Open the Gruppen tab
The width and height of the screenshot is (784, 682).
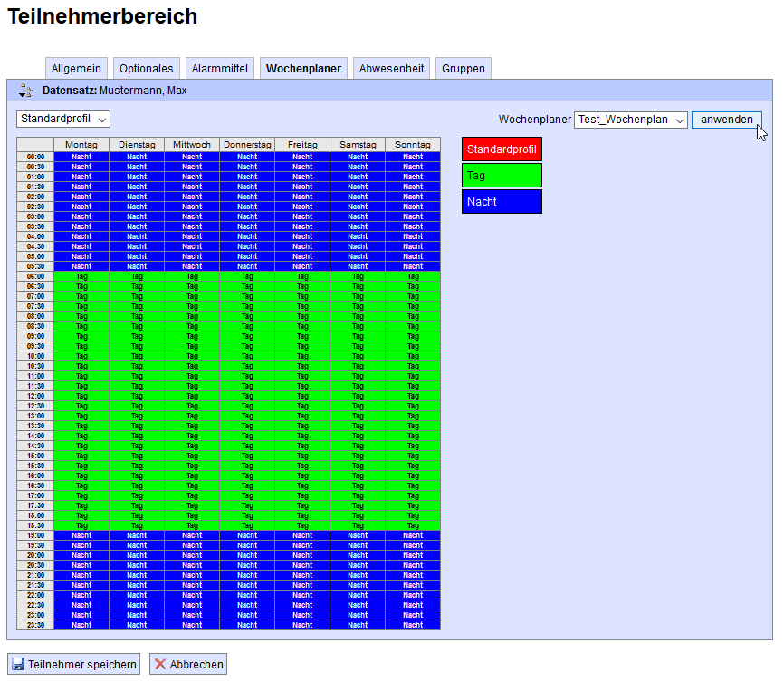pyautogui.click(x=464, y=69)
